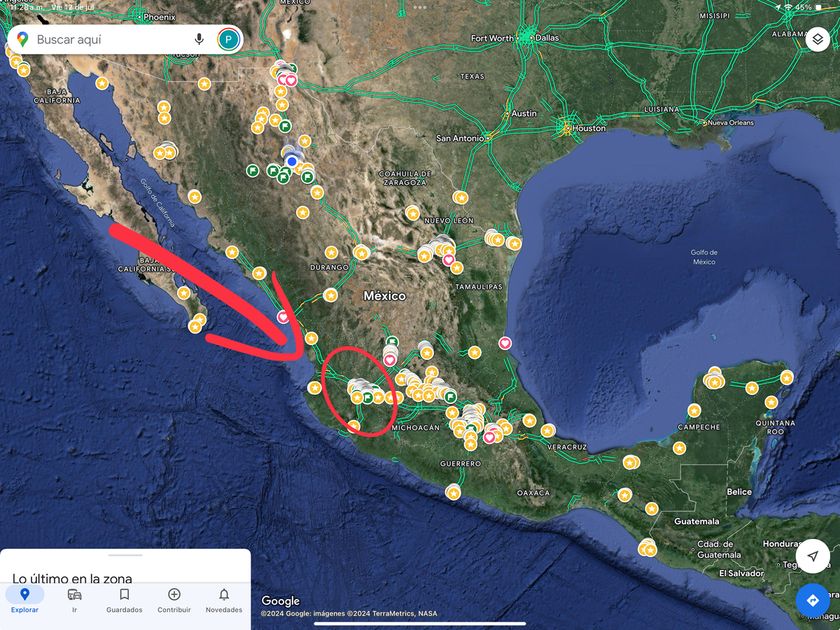The width and height of the screenshot is (840, 630).
Task: Center map with the location arrow button
Action: click(812, 556)
